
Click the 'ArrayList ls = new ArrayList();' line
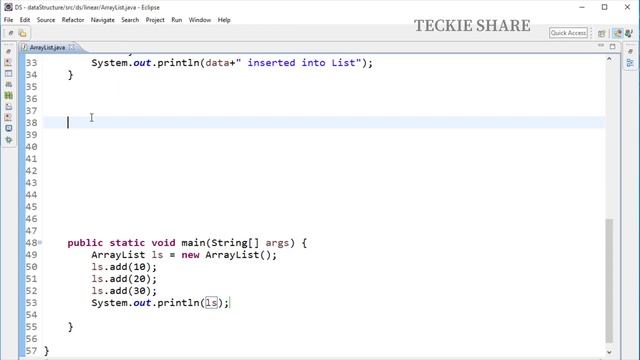coord(184,255)
